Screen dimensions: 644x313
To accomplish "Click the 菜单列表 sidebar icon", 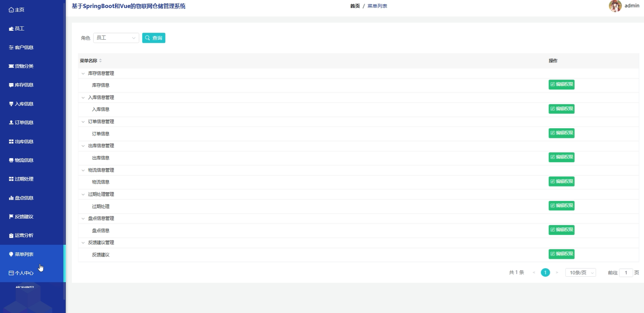I will 11,254.
